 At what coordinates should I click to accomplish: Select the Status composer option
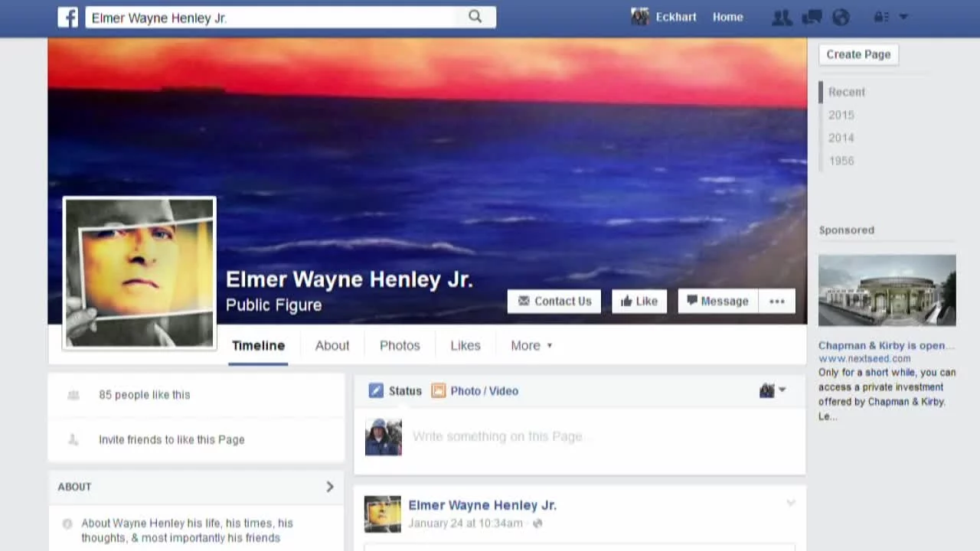tap(395, 391)
